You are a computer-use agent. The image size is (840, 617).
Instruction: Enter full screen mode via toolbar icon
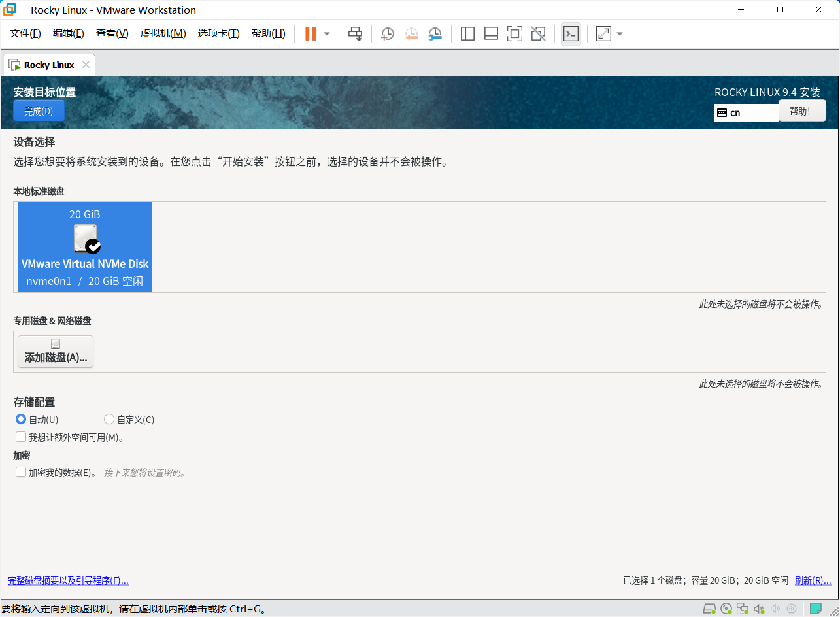[514, 34]
